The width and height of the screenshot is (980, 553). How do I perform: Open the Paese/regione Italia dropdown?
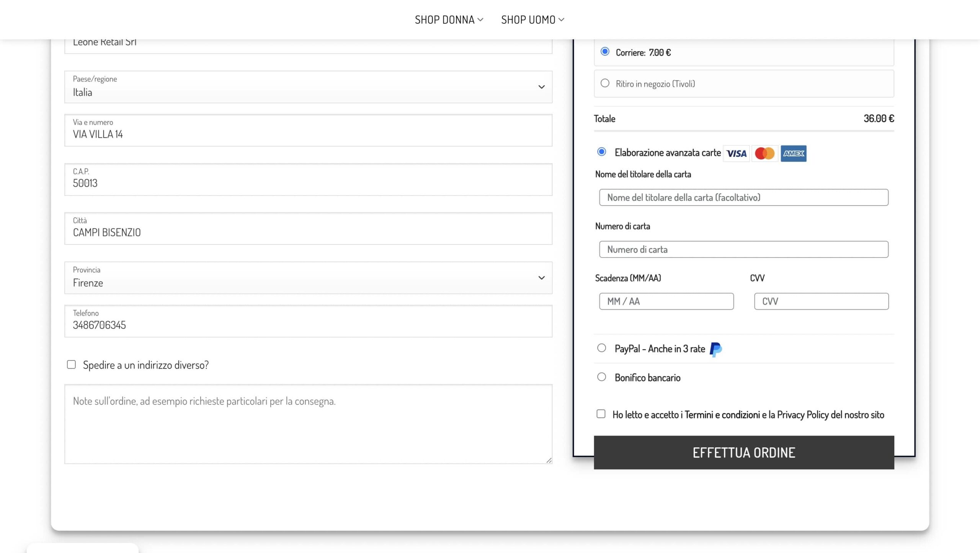point(308,87)
